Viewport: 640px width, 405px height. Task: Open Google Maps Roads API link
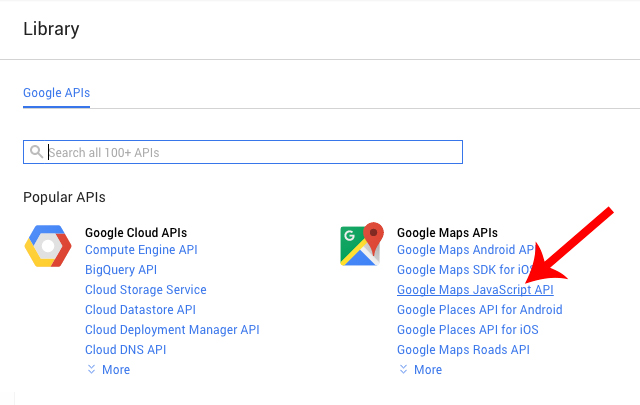tap(463, 350)
